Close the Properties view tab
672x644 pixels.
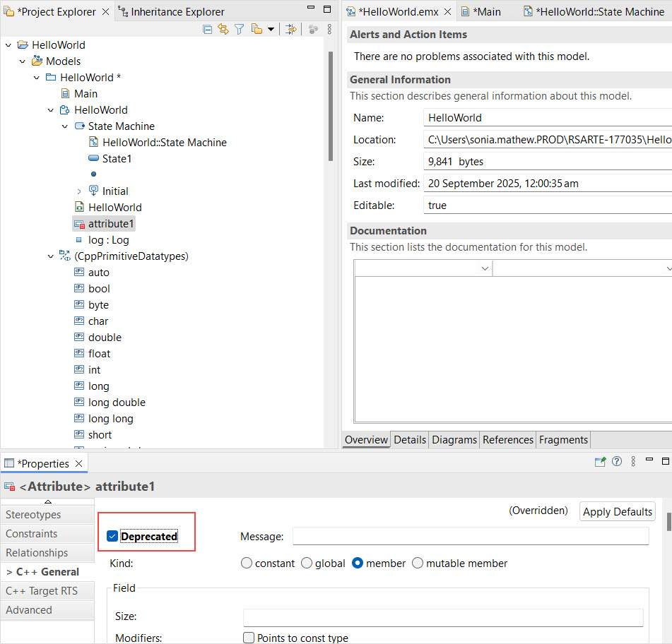[79, 464]
